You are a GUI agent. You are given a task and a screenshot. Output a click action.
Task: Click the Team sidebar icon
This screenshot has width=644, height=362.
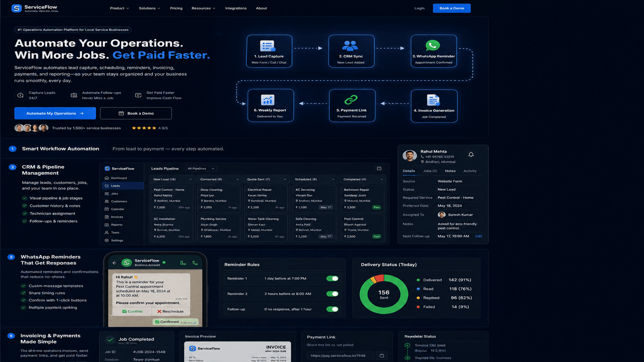coord(107,232)
